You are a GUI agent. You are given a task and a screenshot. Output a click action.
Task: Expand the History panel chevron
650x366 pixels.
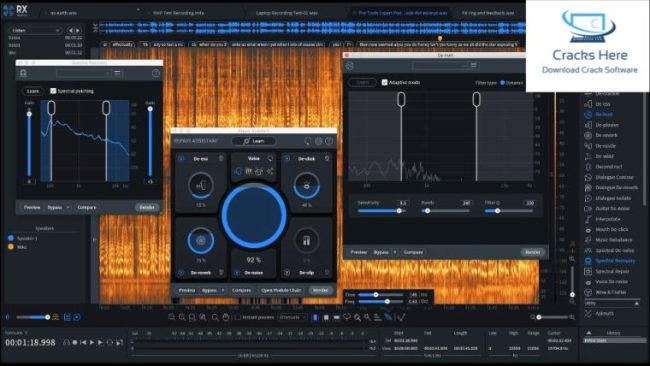click(x=588, y=332)
